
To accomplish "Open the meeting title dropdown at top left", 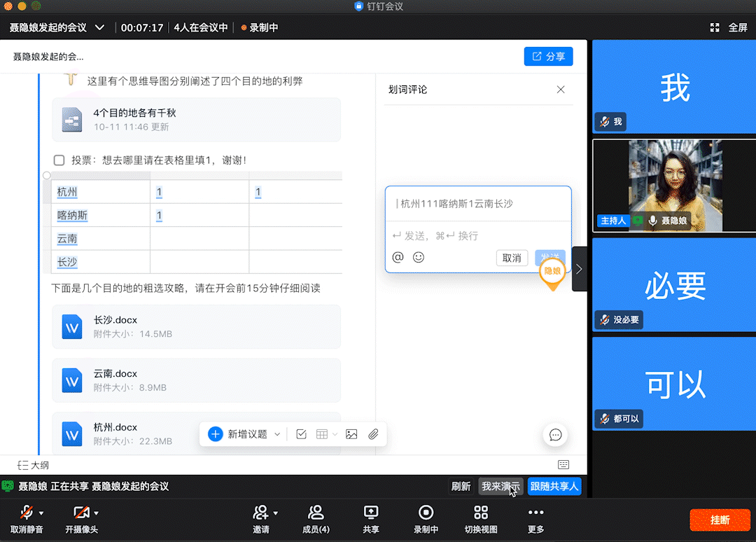I will pos(100,26).
